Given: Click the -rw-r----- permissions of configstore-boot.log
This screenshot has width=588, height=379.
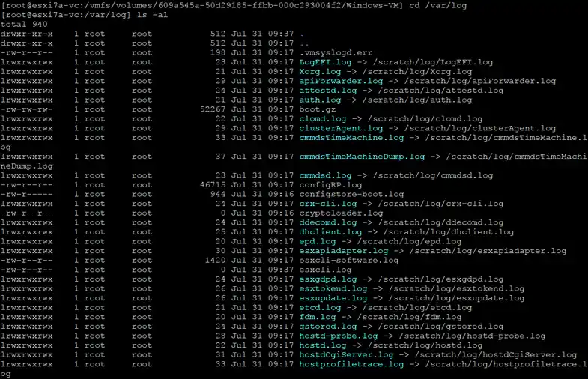Looking at the screenshot, I should 27,194.
